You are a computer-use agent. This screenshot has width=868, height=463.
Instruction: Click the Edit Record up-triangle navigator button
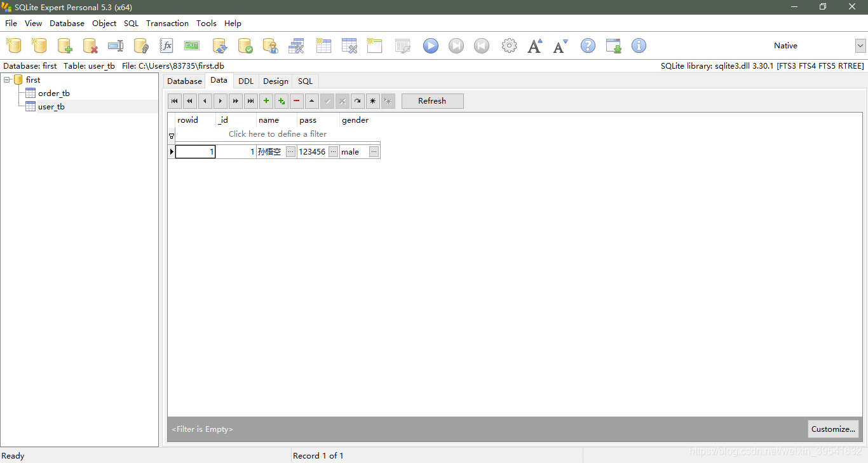[312, 101]
